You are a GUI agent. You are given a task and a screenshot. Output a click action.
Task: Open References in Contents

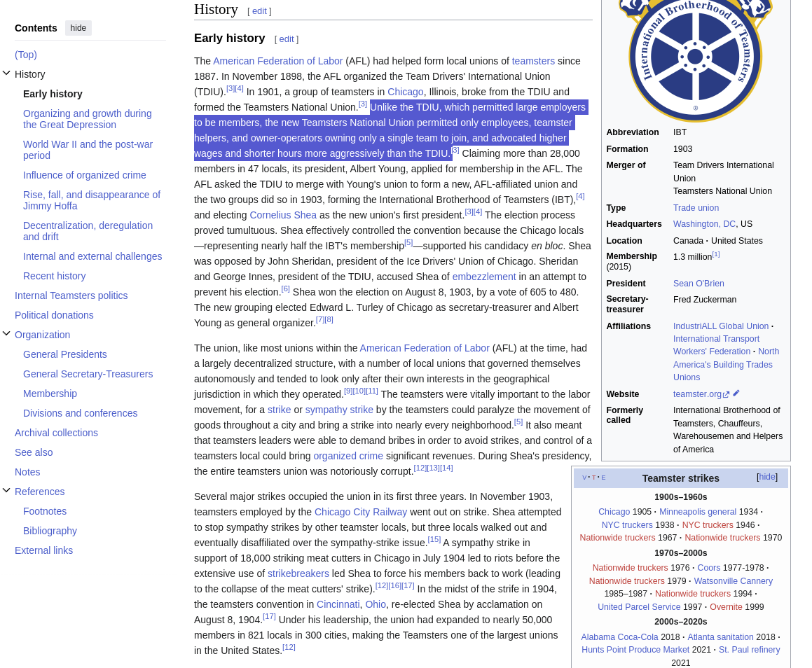pyautogui.click(x=40, y=492)
